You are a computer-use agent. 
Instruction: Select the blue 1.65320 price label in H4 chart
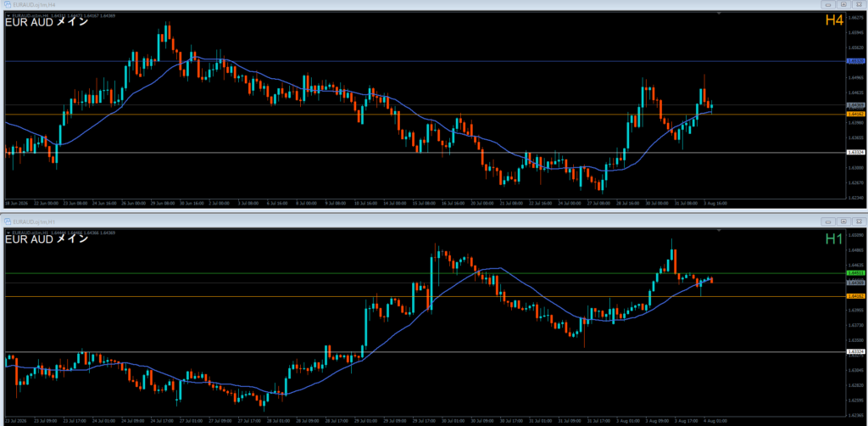(x=856, y=61)
